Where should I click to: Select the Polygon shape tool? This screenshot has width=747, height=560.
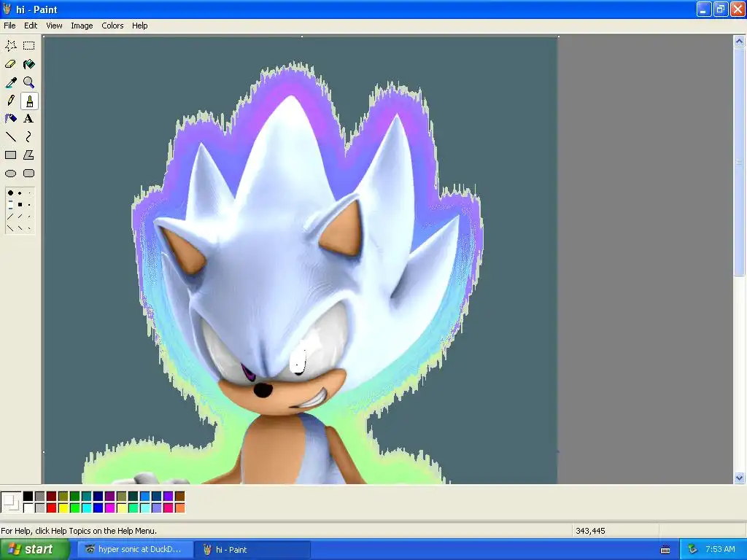coord(29,155)
